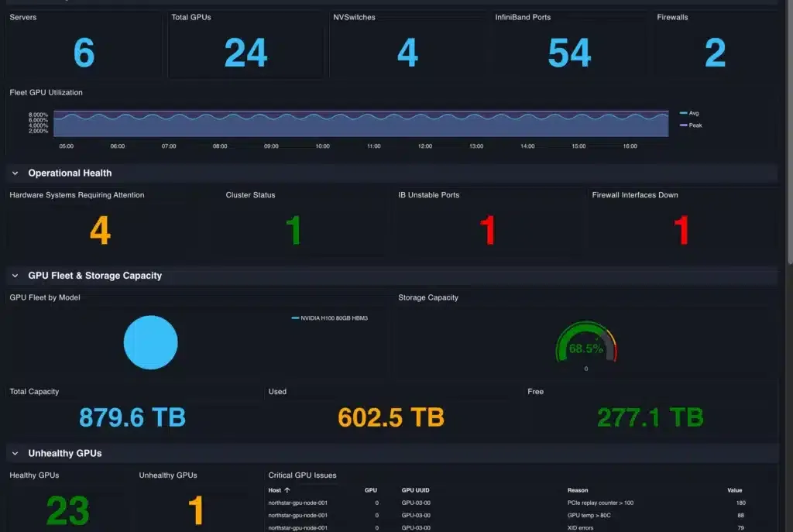The image size is (793, 532).
Task: Click the Used value 602.5 TB
Action: coord(391,417)
